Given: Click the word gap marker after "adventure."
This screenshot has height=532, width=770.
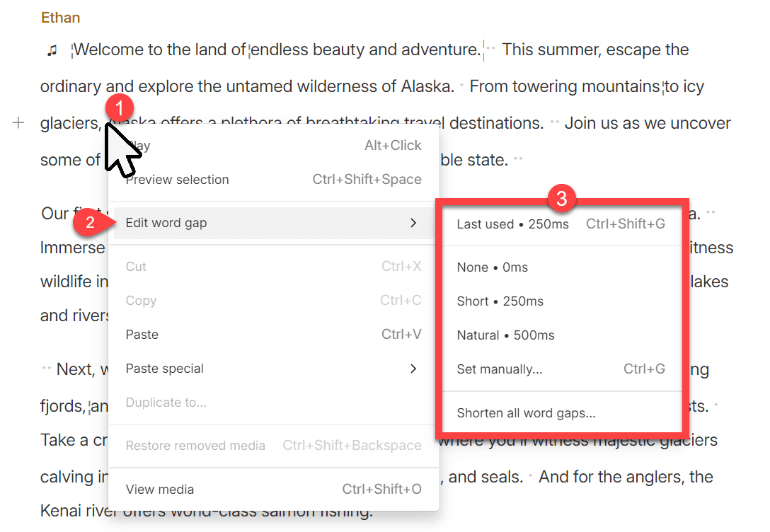Looking at the screenshot, I should coord(489,50).
